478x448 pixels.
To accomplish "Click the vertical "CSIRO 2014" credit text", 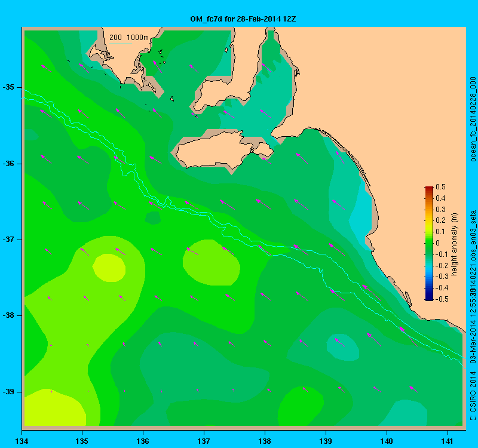I will (x=473, y=392).
